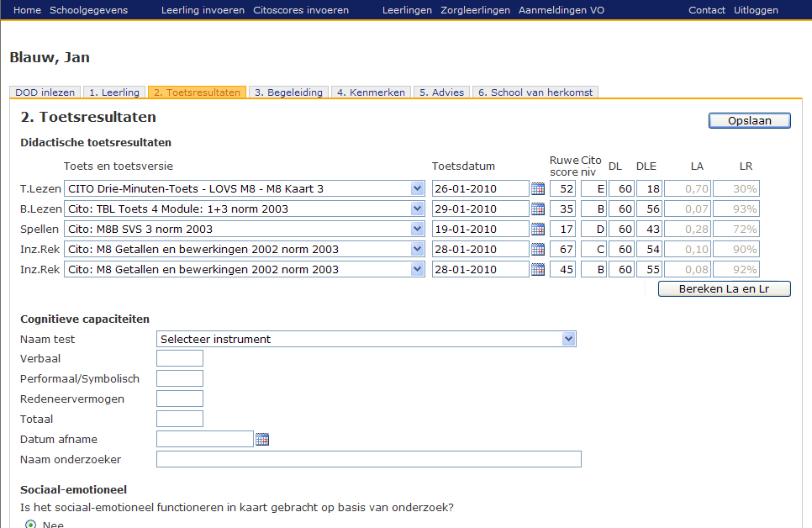Open Leerling invoeren page
The height and width of the screenshot is (528, 812).
coord(203,10)
